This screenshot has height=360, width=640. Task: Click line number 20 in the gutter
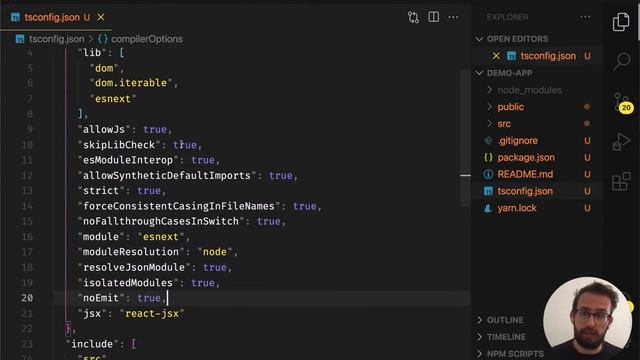point(27,298)
